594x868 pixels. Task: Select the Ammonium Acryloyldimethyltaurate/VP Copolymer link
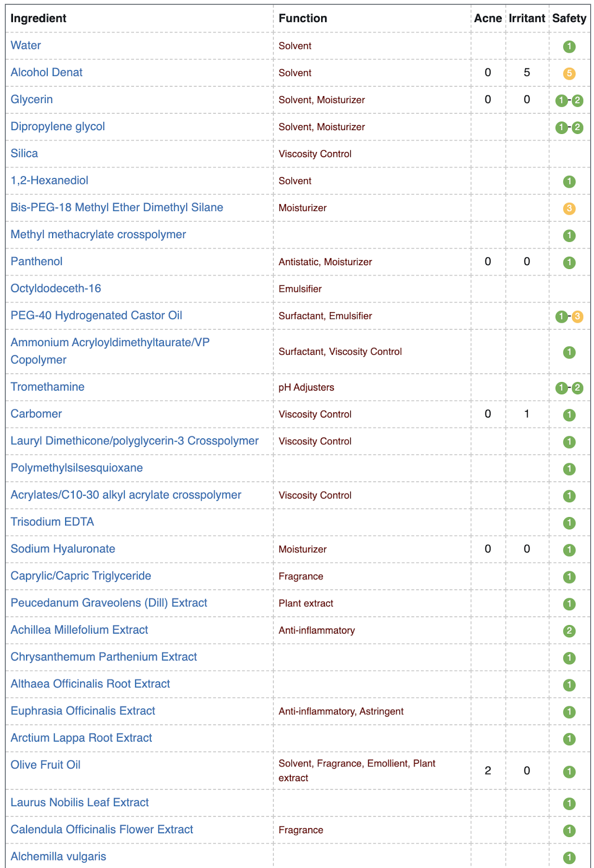point(110,351)
